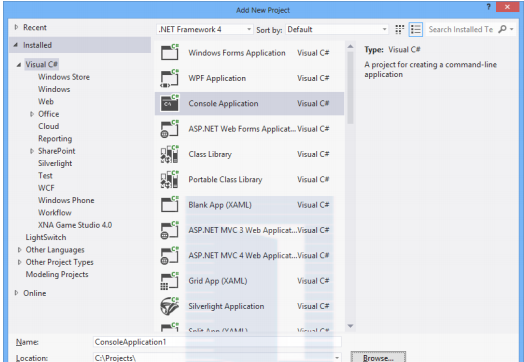The image size is (524, 362).
Task: Expand the Online section
Action: 16,293
